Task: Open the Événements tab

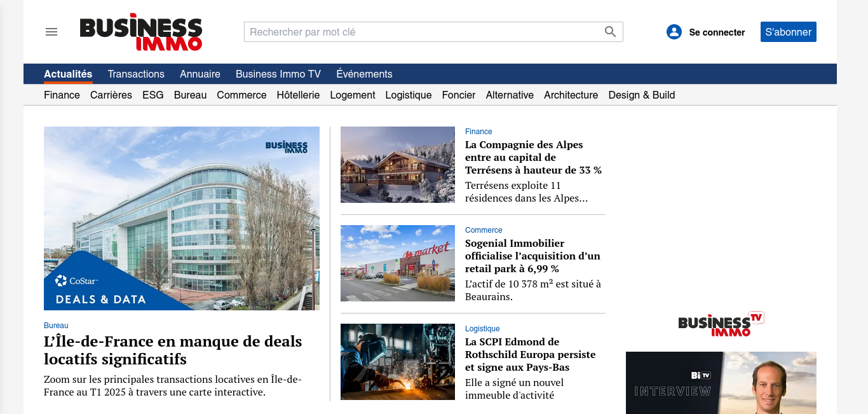Action: 364,74
